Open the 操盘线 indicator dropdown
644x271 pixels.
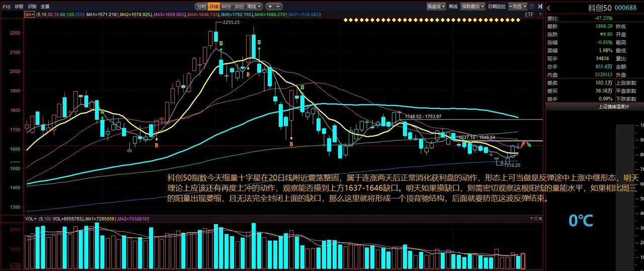point(436,7)
